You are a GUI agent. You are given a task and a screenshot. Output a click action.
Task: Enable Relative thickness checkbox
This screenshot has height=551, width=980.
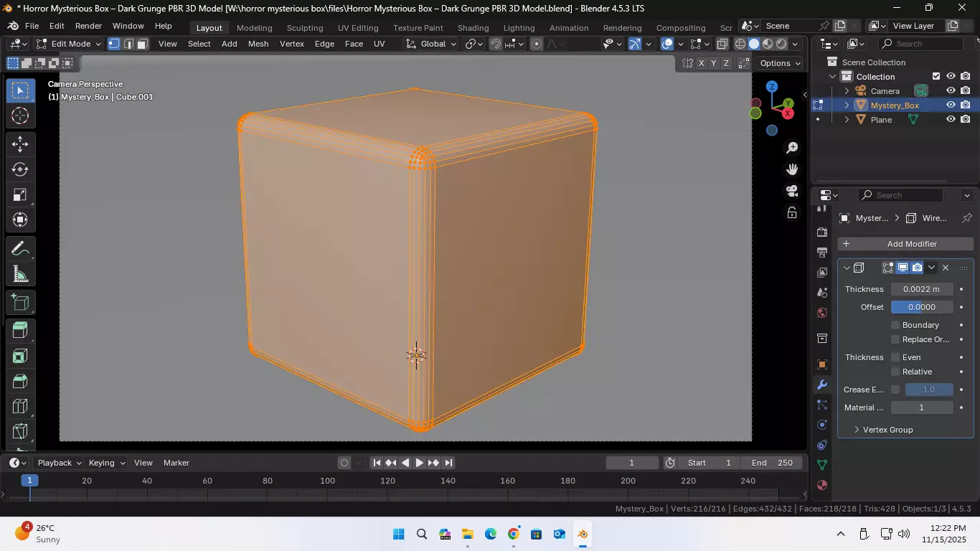point(895,372)
